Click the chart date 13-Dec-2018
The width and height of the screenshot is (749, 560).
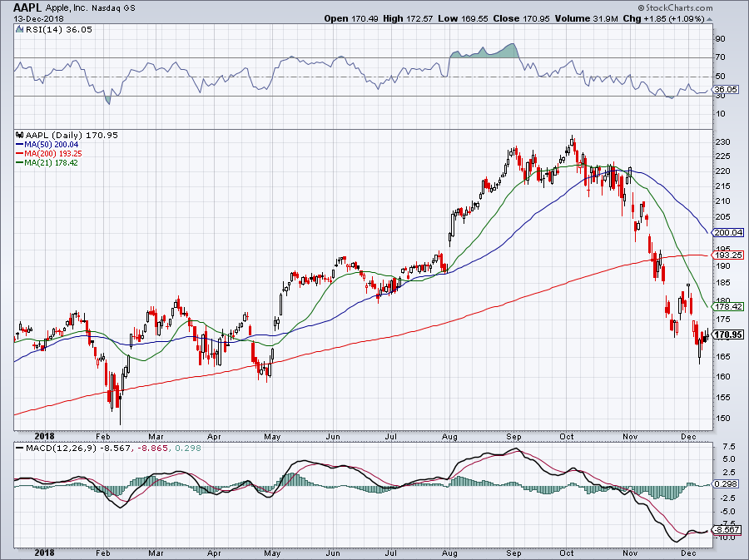coord(38,18)
